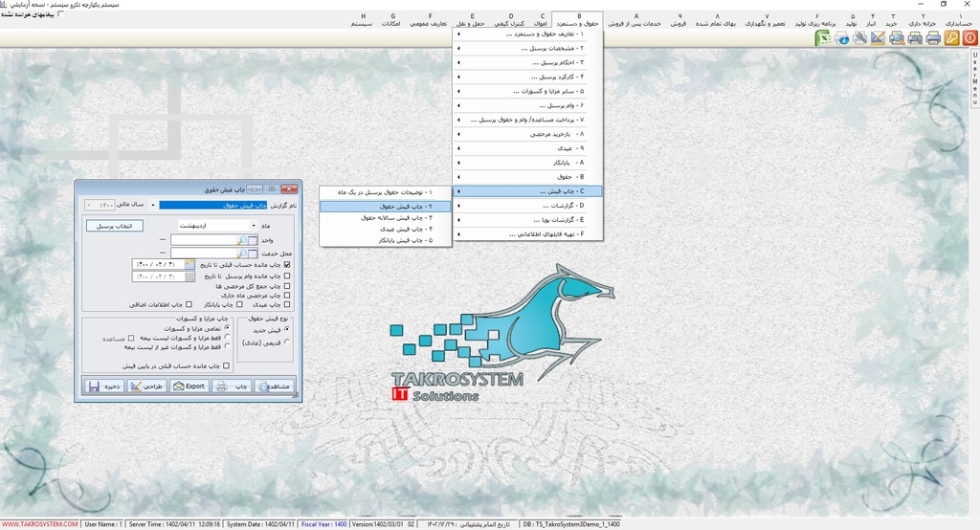Viewport: 980px width, 530px height.
Task: Open calendar picker of first date field
Action: point(189,265)
